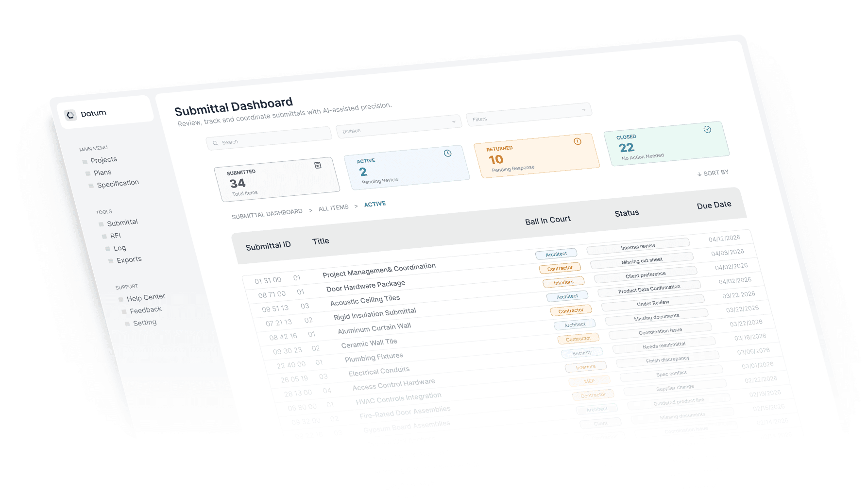Screen dimensions: 868x498
Task: Click the Returned 10 Pending Response card
Action: tap(537, 155)
